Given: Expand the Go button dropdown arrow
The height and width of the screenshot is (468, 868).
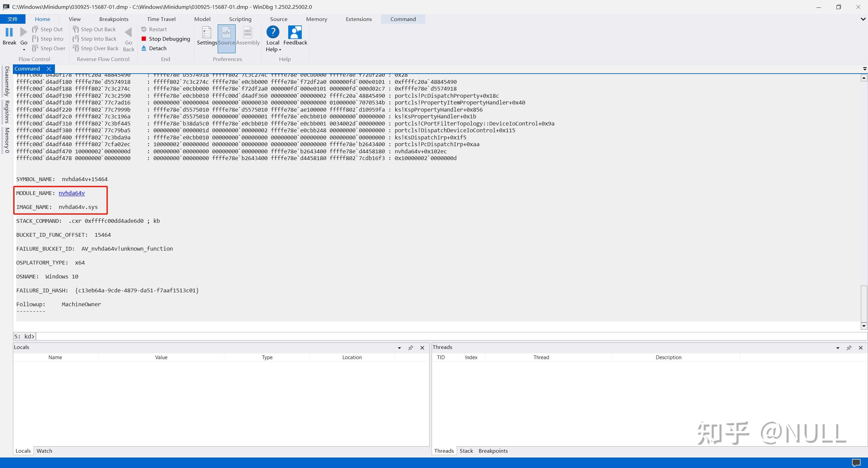Looking at the screenshot, I should (24, 50).
